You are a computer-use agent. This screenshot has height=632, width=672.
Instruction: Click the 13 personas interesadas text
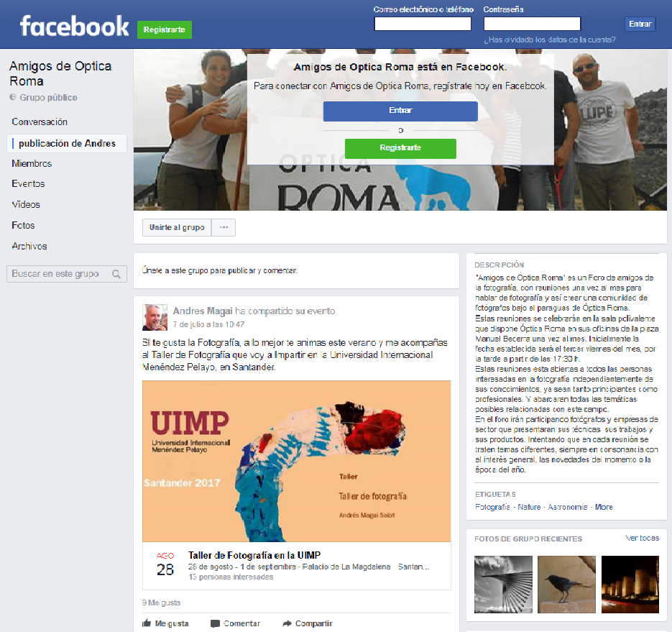231,577
